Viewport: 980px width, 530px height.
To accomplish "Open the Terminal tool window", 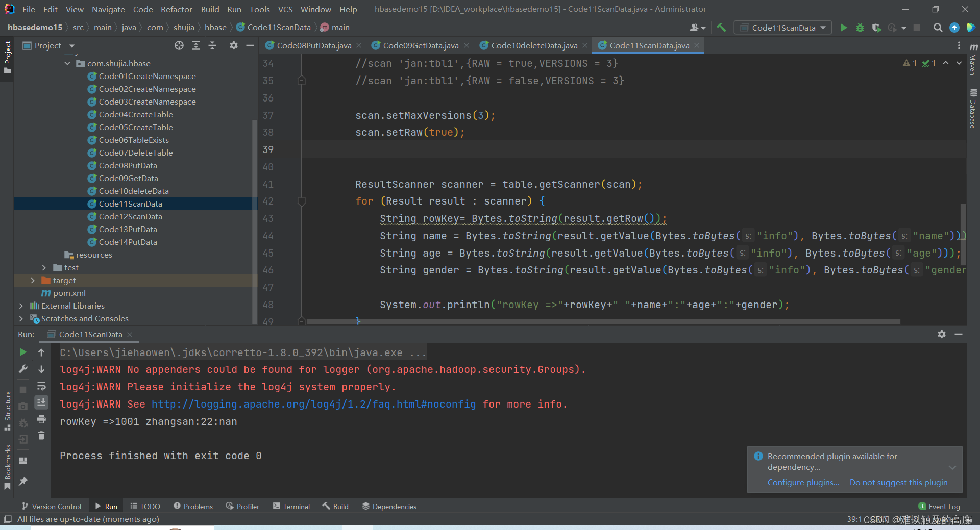I will pyautogui.click(x=291, y=507).
